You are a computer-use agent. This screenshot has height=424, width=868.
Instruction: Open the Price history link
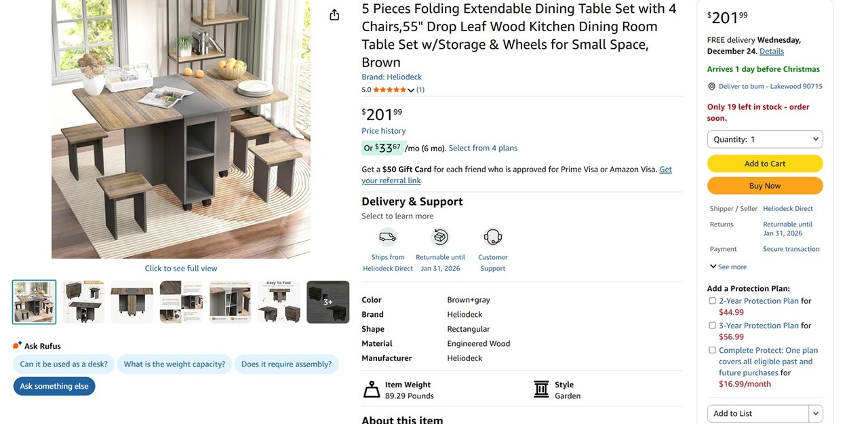(x=384, y=131)
